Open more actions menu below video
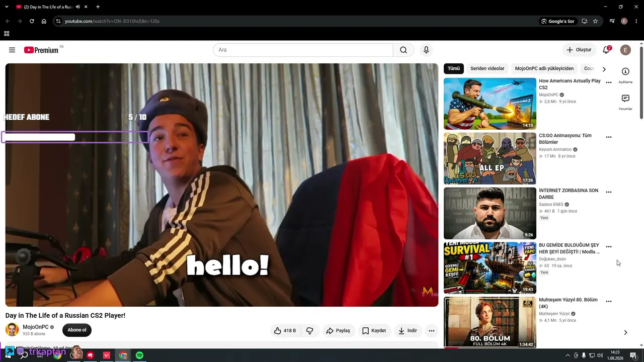Screen dimensions: 644x362 431,331
